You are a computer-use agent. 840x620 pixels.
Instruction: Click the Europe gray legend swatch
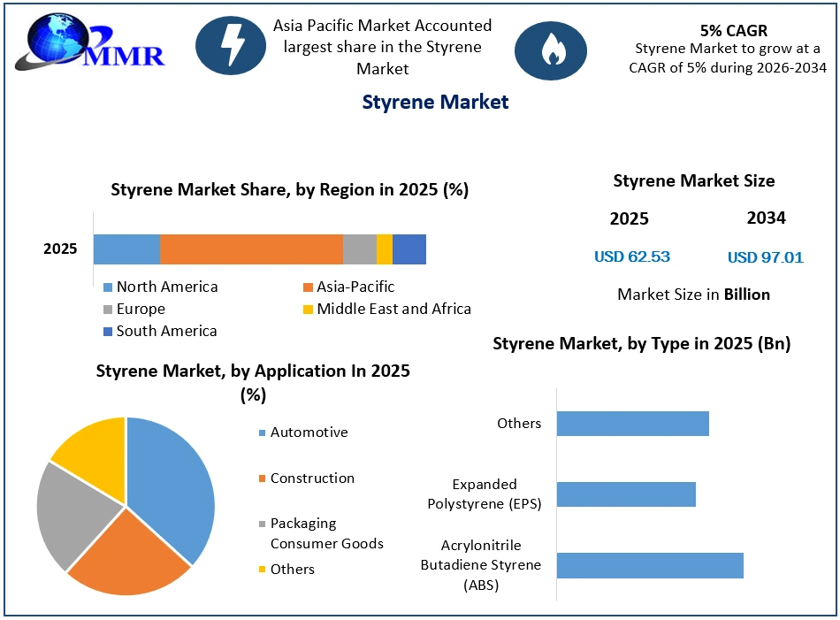tap(108, 310)
